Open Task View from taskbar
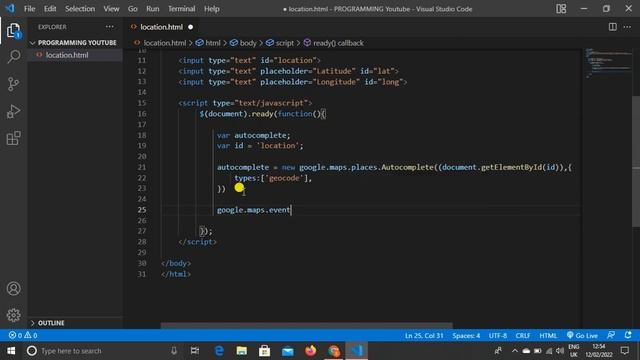 (x=195, y=351)
